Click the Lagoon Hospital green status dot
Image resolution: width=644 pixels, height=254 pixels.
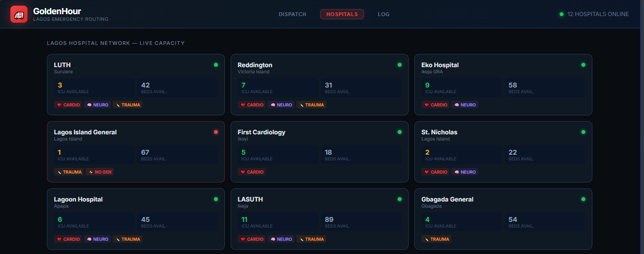point(216,199)
